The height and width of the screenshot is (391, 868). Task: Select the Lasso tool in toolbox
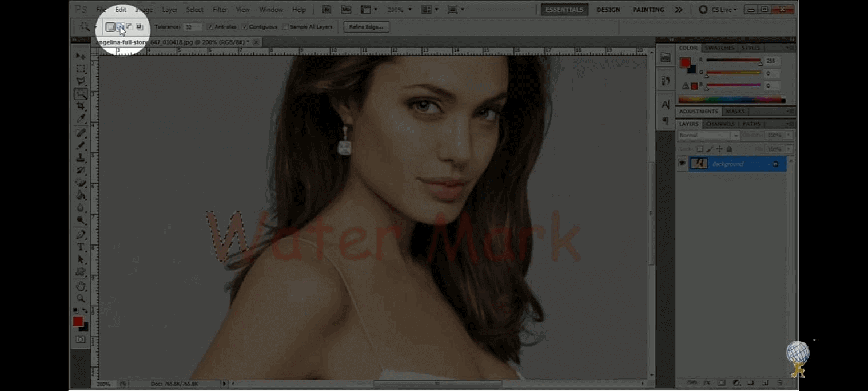81,81
